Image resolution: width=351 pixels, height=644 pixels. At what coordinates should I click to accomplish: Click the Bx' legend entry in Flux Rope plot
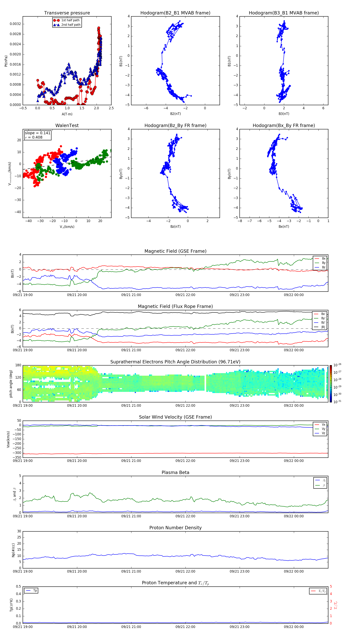[320, 314]
